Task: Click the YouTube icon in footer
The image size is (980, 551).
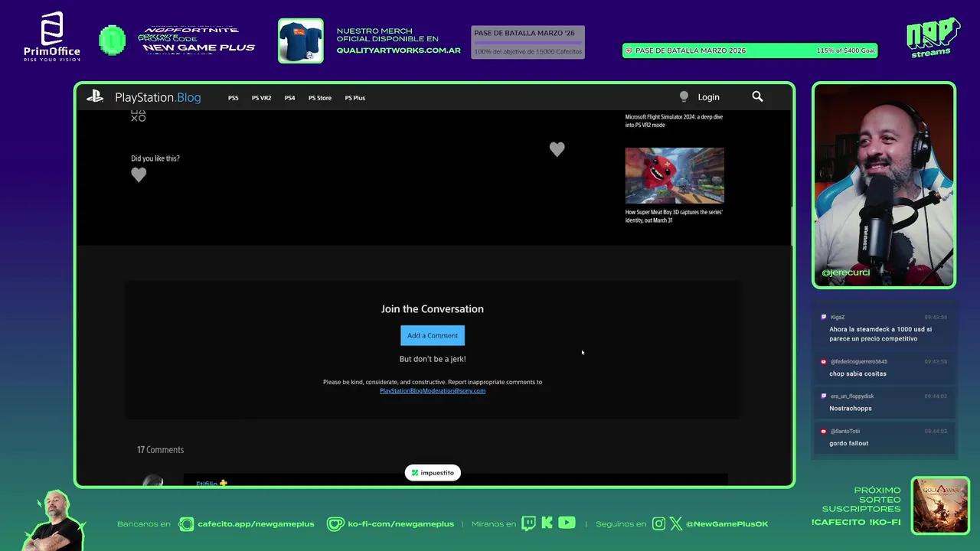Action: point(567,523)
